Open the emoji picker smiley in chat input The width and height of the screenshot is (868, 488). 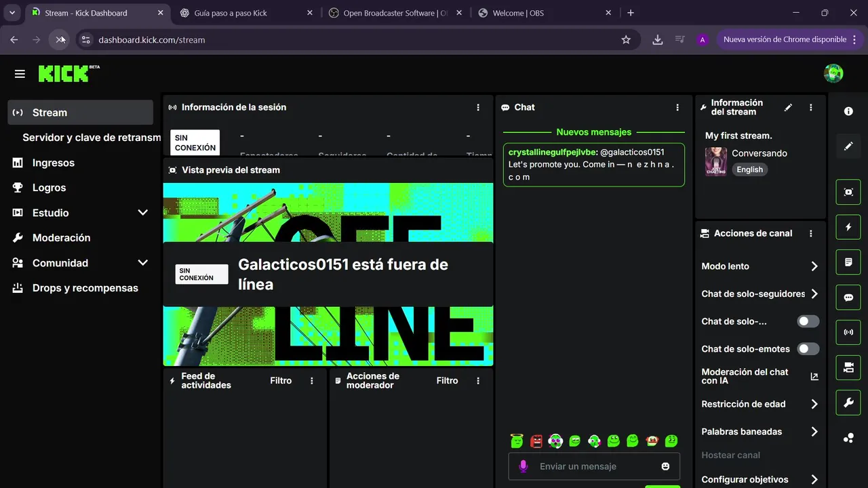click(x=665, y=466)
